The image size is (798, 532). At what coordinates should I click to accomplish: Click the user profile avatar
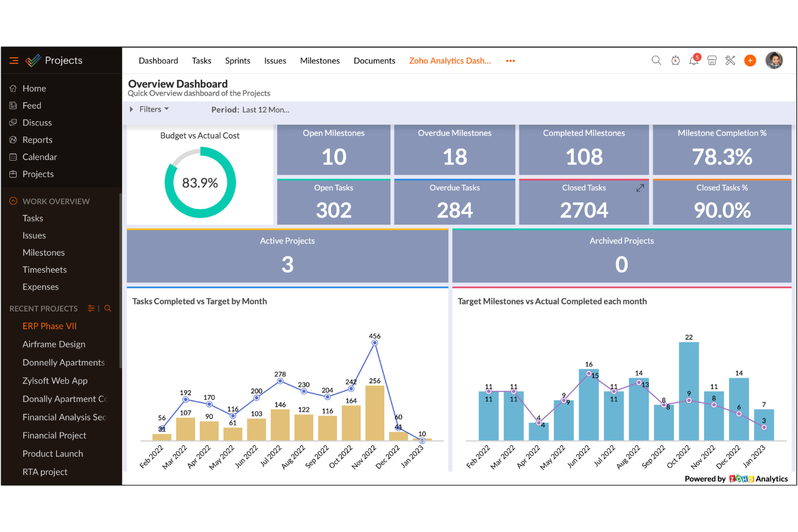pos(774,60)
